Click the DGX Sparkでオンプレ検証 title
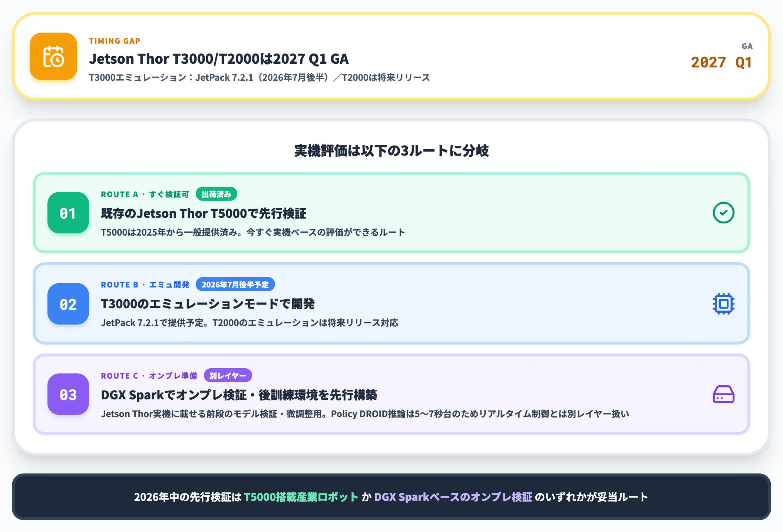 pos(239,395)
